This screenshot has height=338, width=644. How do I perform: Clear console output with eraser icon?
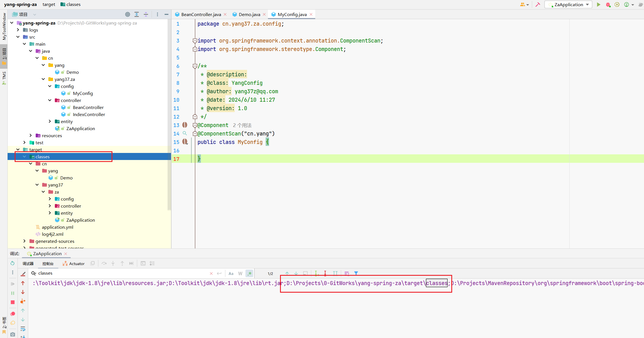(23, 273)
